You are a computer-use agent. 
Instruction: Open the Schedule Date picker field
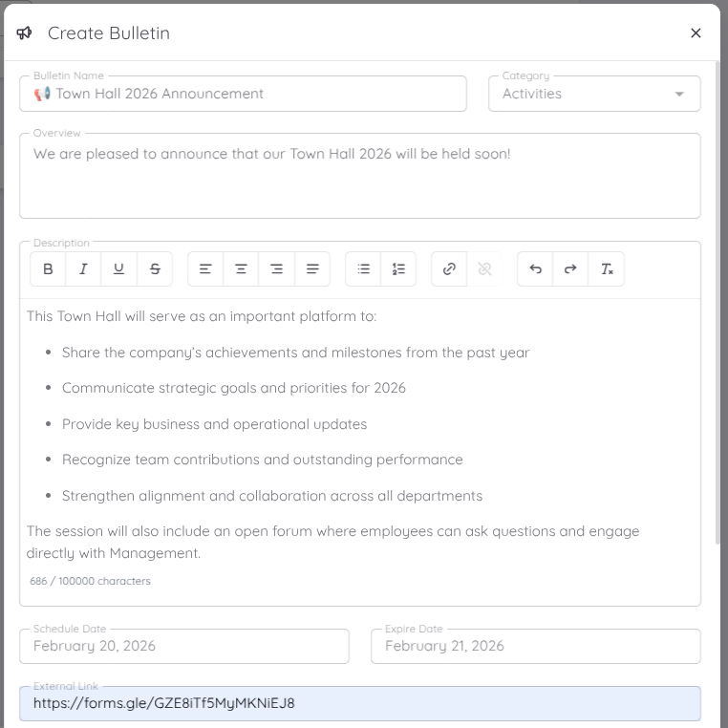click(x=183, y=646)
